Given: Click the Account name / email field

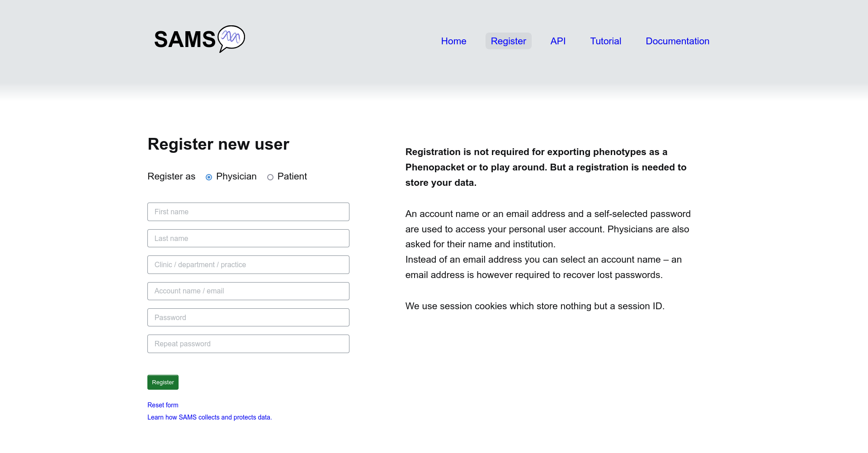Looking at the screenshot, I should coord(248,291).
